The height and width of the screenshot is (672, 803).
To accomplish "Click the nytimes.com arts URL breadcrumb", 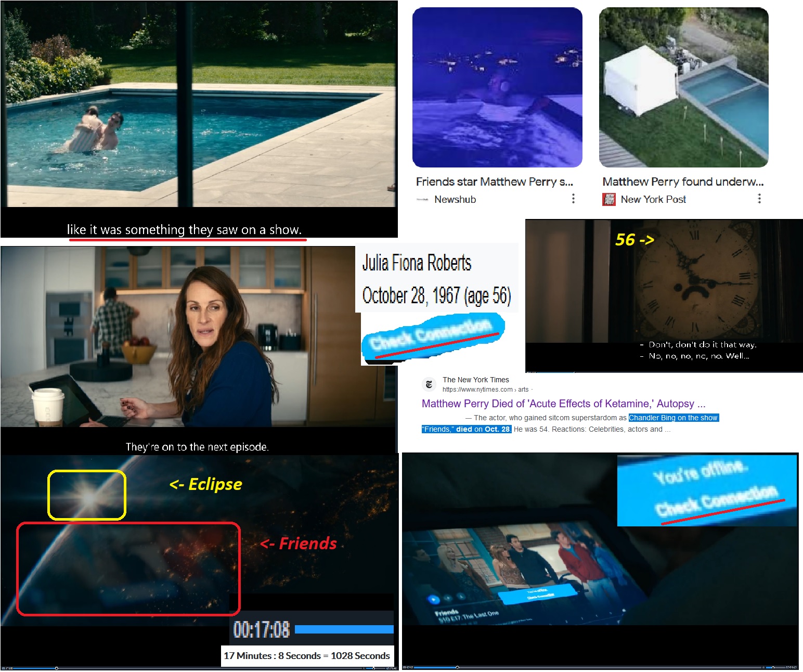I will 485,390.
